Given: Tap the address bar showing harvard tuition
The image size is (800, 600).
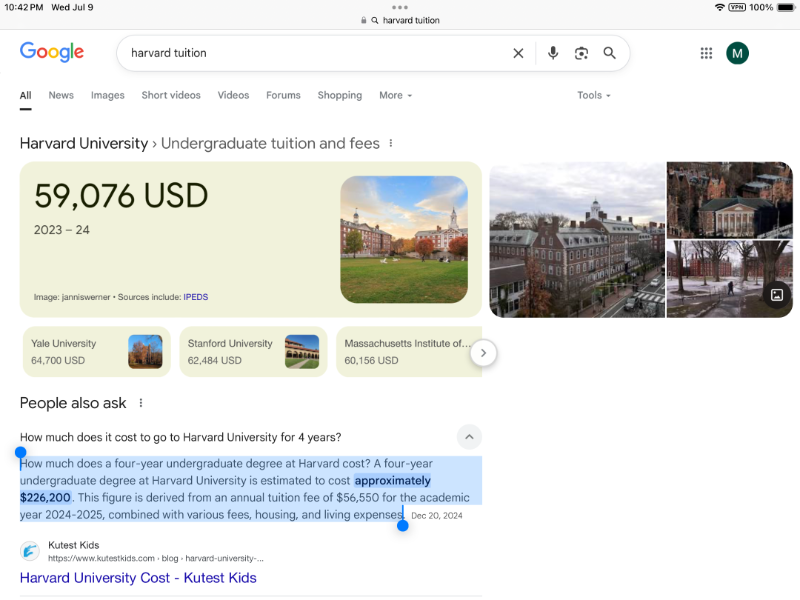Looking at the screenshot, I should 400,20.
